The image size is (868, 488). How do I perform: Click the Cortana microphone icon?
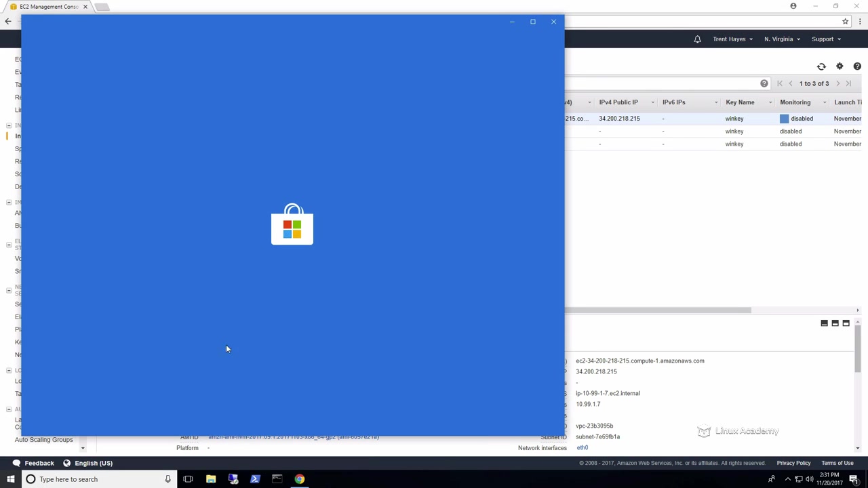167,479
